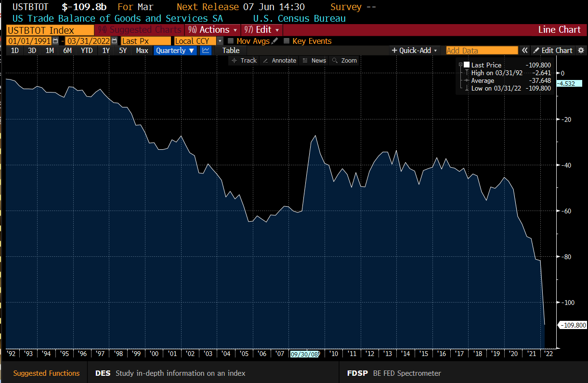Image resolution: width=588 pixels, height=383 pixels.
Task: Select the 5Y time range
Action: click(123, 51)
